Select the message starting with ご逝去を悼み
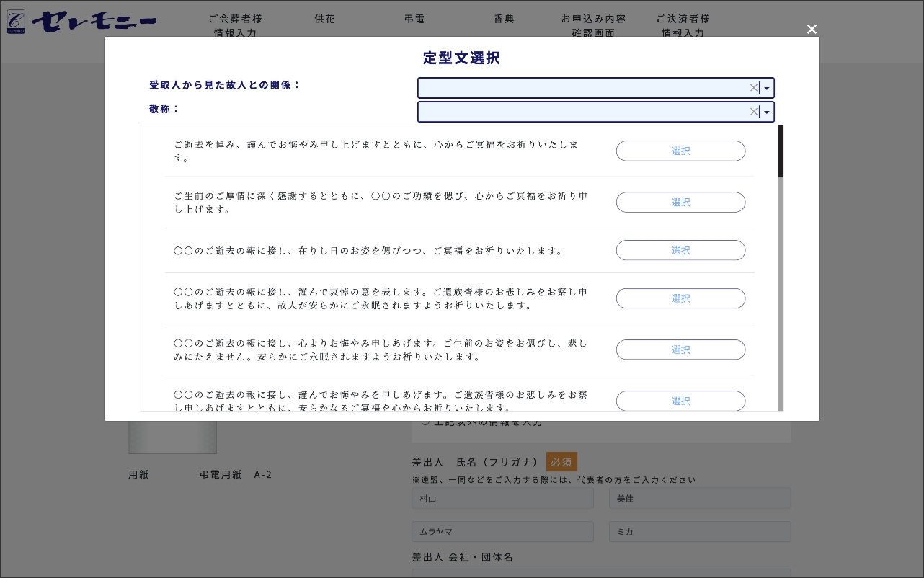Image resolution: width=924 pixels, height=578 pixels. pyautogui.click(x=680, y=151)
